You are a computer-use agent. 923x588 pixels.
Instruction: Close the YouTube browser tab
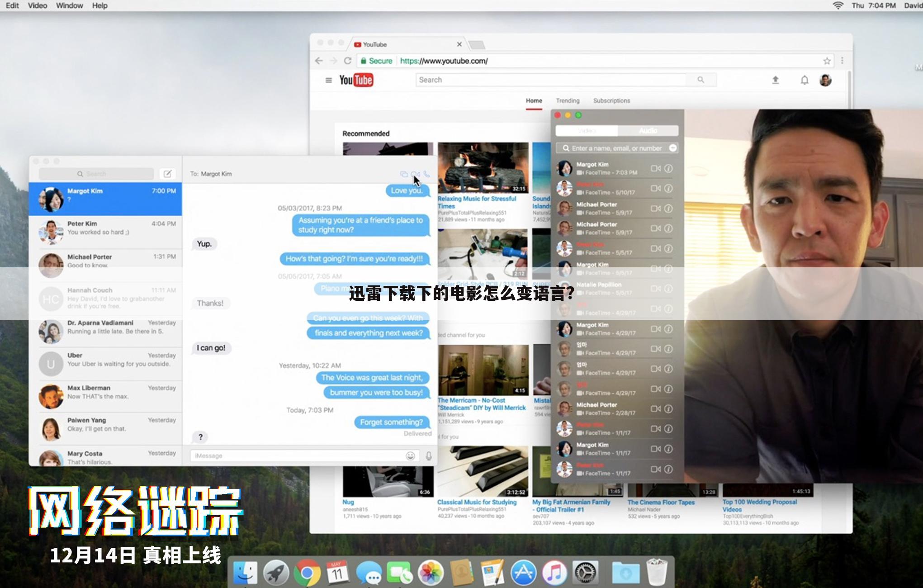(459, 44)
